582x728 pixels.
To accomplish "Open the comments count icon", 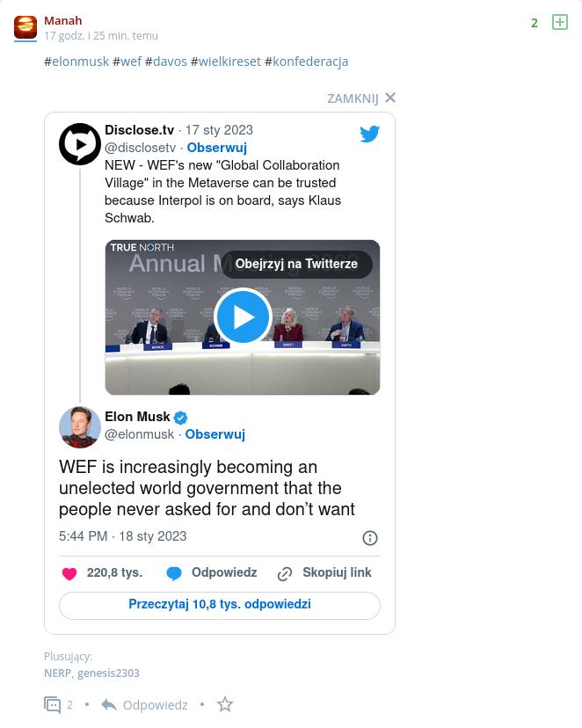I will [53, 704].
